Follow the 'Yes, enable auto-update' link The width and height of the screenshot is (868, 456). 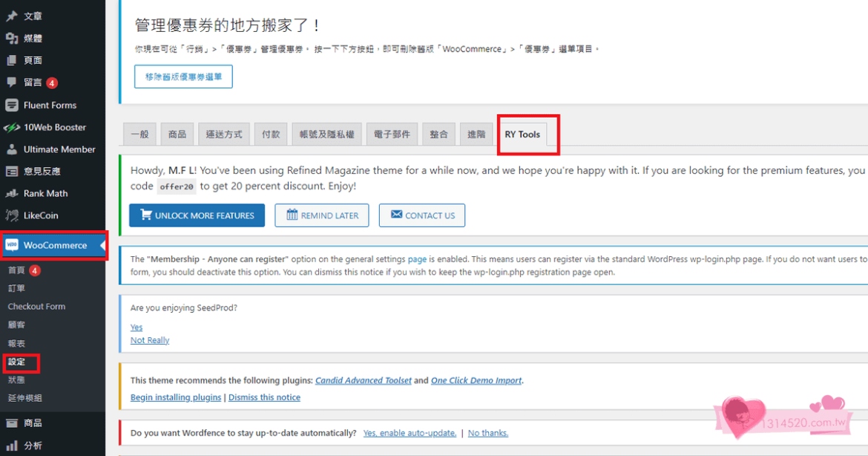(410, 432)
